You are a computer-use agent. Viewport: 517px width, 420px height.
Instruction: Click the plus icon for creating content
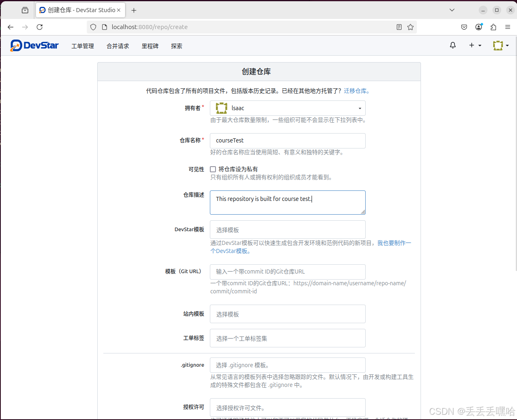point(472,45)
